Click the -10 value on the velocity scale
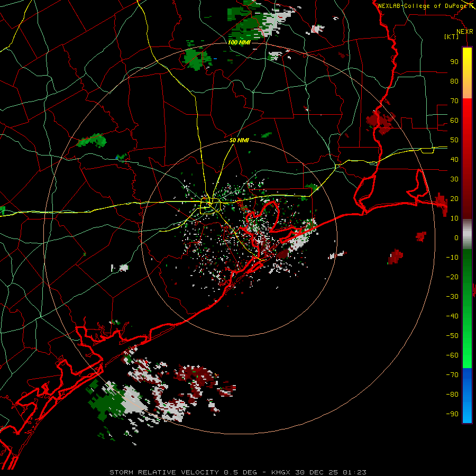Viewport: 476px width, 476px height. (x=452, y=258)
